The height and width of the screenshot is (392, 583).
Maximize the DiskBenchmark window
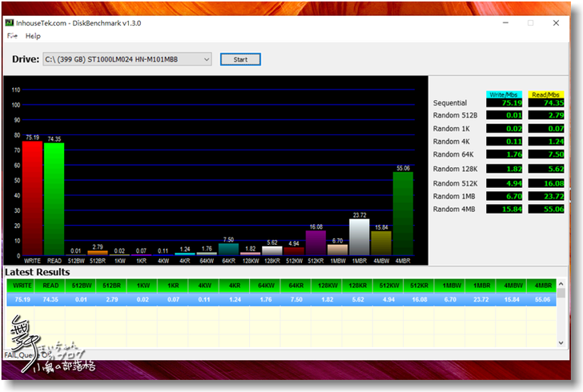coord(530,23)
